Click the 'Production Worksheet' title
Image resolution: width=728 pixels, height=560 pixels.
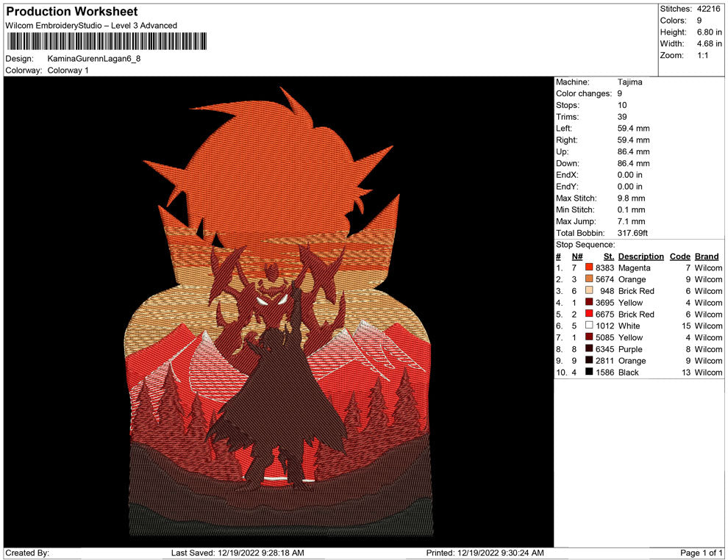click(72, 12)
